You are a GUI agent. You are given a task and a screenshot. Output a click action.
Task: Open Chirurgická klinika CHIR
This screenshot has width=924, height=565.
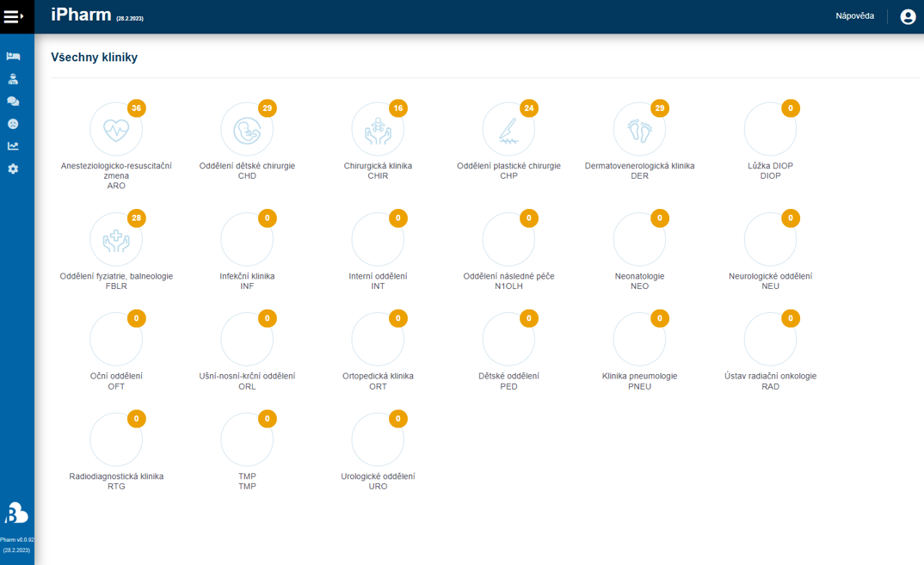point(378,129)
